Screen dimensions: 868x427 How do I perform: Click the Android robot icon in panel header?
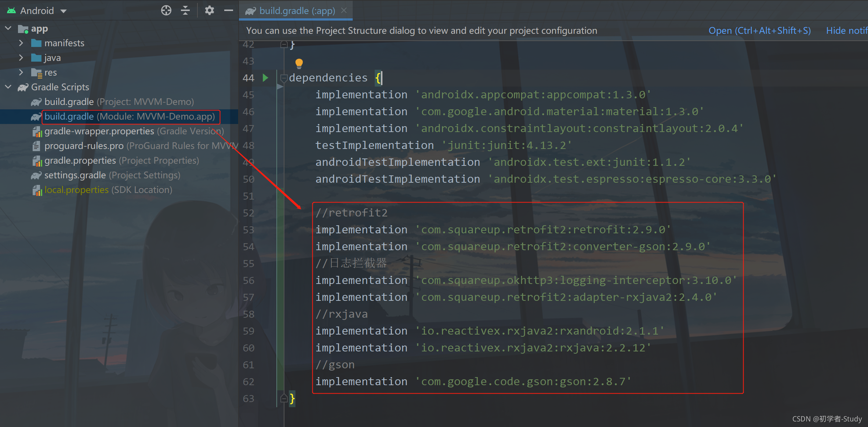click(x=12, y=11)
